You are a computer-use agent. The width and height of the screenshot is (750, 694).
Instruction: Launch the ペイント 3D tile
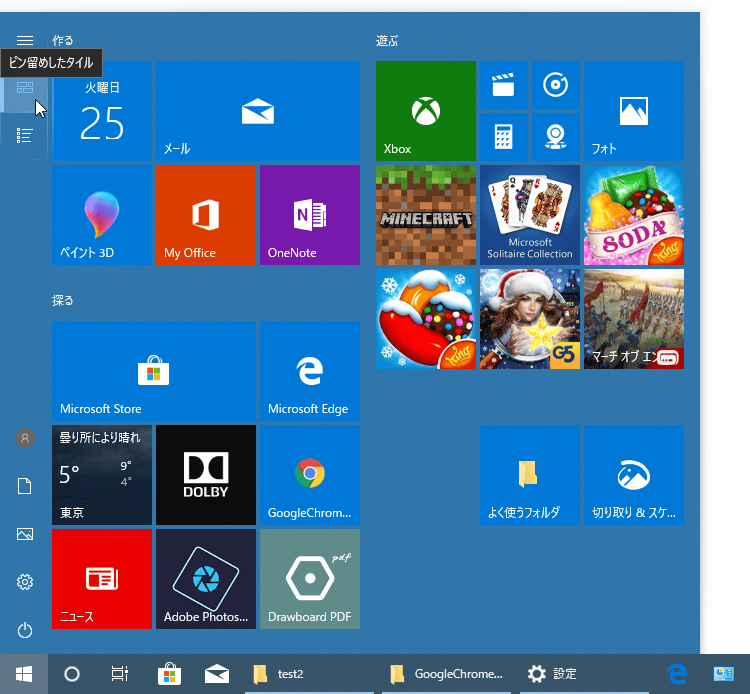coord(102,215)
